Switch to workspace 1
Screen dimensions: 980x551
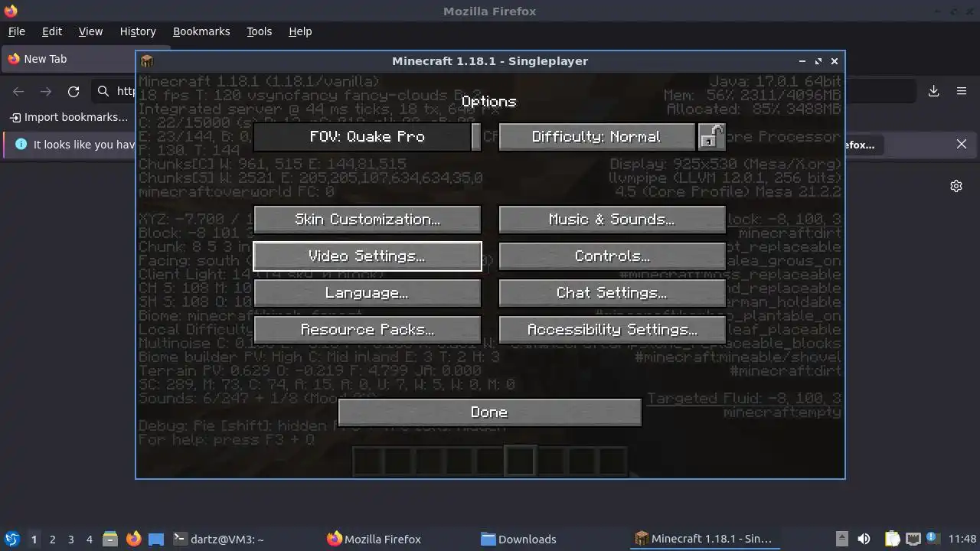pos(34,539)
